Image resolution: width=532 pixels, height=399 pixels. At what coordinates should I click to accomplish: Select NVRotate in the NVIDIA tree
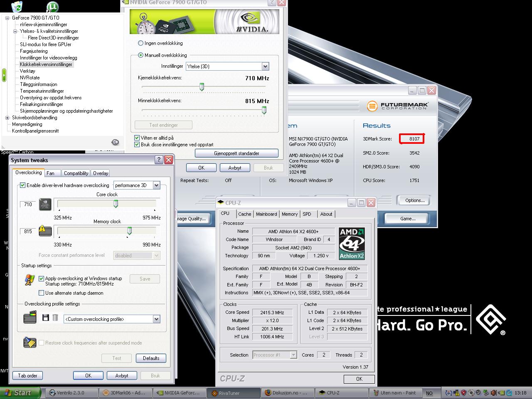pos(30,78)
